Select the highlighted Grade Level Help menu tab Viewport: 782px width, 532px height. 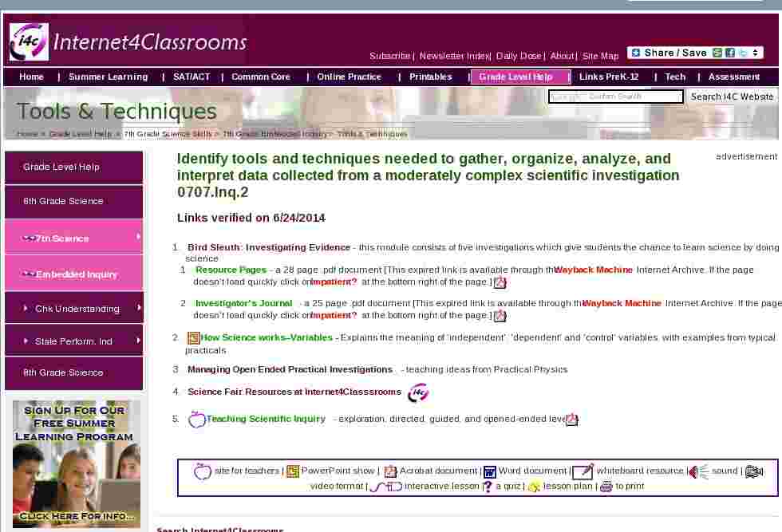[520, 77]
